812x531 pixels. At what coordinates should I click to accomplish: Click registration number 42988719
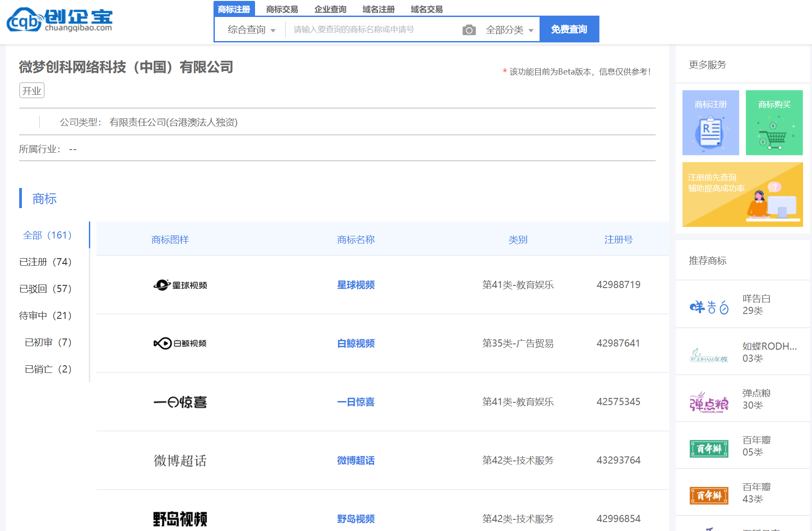click(x=619, y=284)
